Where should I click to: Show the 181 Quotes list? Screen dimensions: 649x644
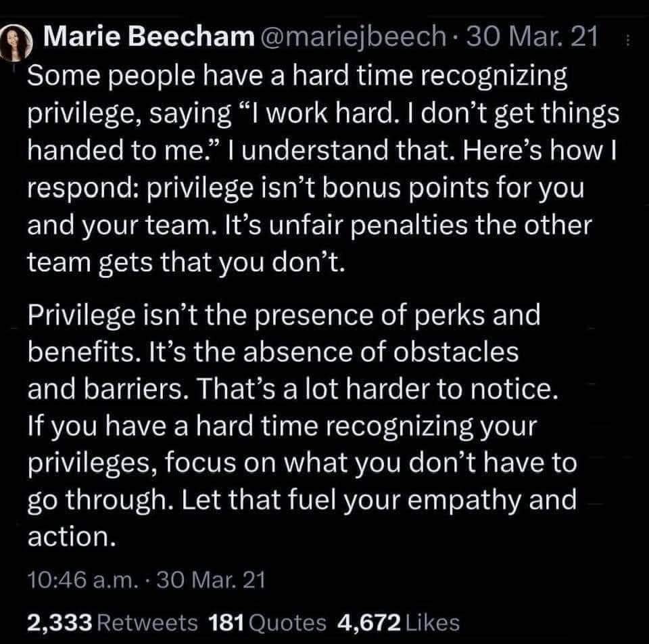coord(268,622)
